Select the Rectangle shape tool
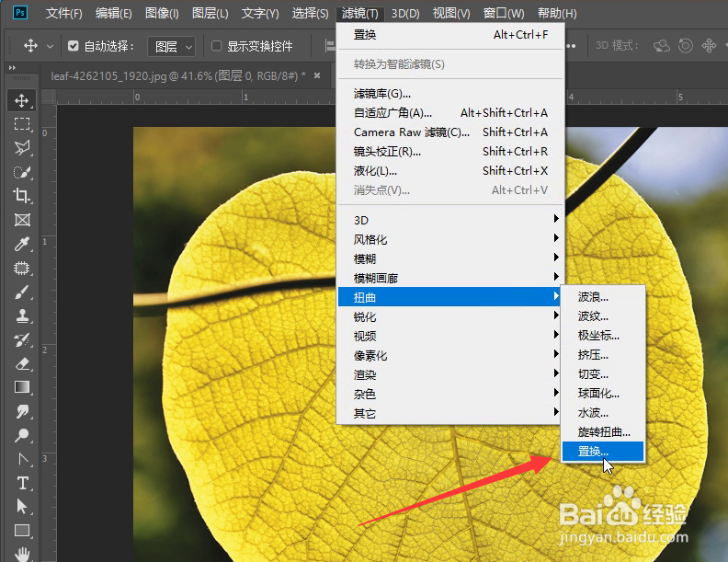 [x=21, y=531]
